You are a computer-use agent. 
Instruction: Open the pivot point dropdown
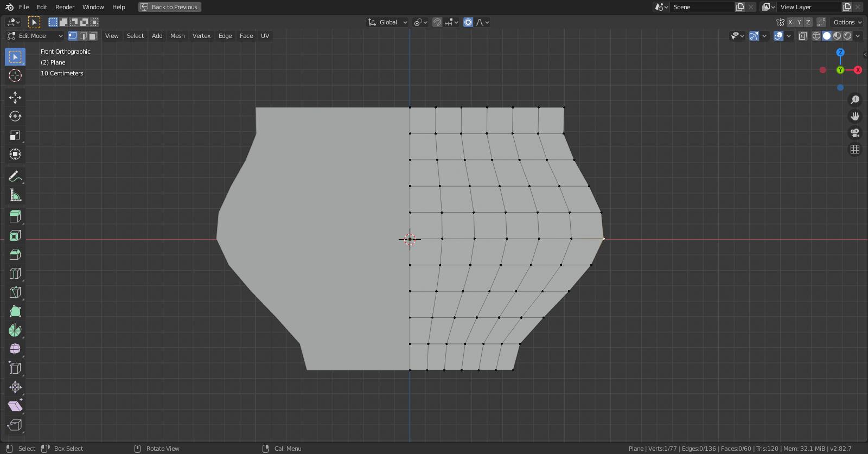(x=420, y=22)
